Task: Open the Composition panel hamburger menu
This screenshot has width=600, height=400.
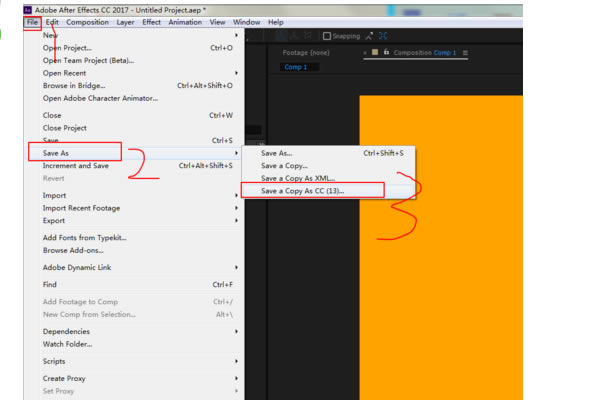Action: [465, 53]
